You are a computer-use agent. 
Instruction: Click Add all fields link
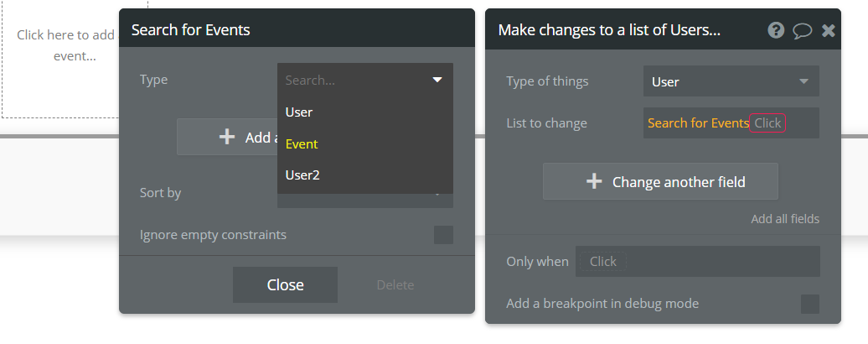[x=785, y=219]
